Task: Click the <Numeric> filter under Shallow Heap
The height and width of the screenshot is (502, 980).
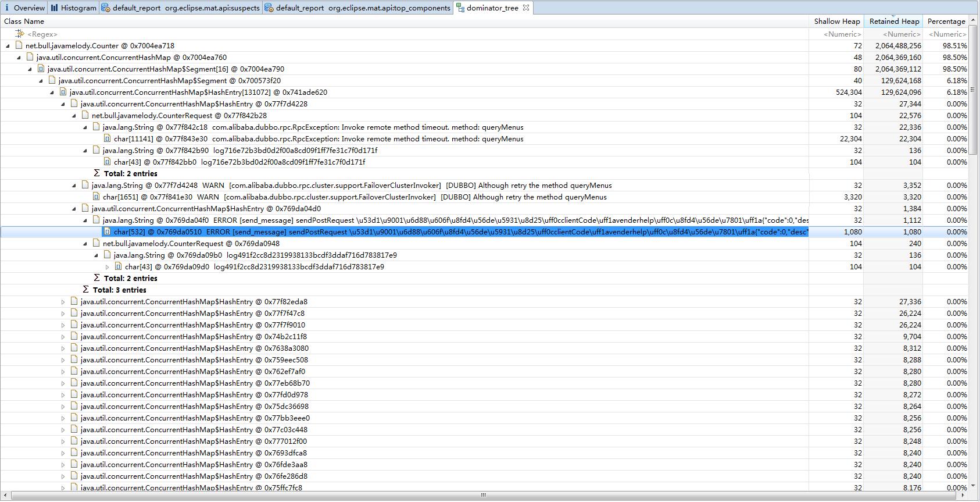Action: tap(842, 34)
